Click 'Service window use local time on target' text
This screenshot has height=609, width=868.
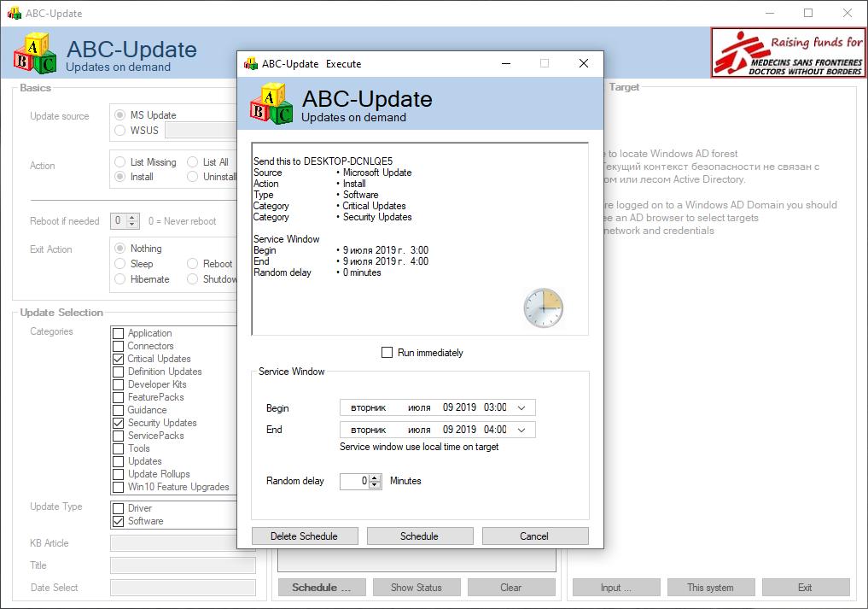pos(419,447)
